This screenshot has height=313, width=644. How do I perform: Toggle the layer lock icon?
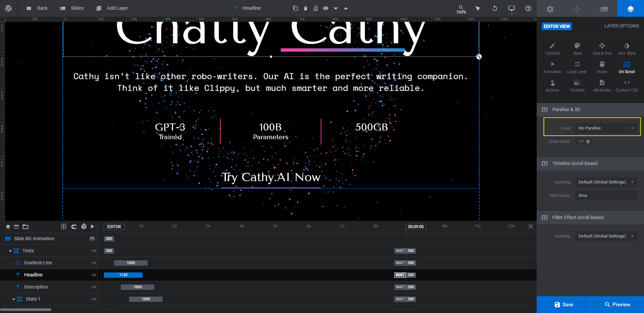coord(315,8)
